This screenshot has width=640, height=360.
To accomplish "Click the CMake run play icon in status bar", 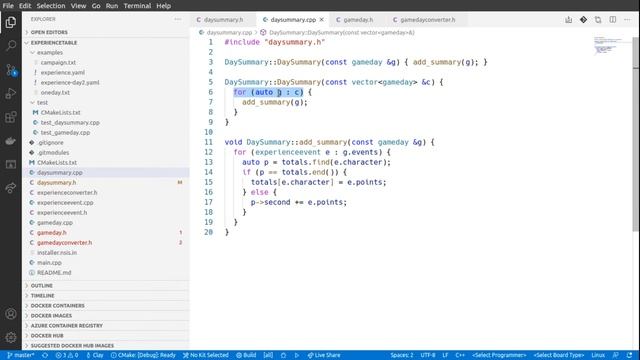I will pos(297,355).
